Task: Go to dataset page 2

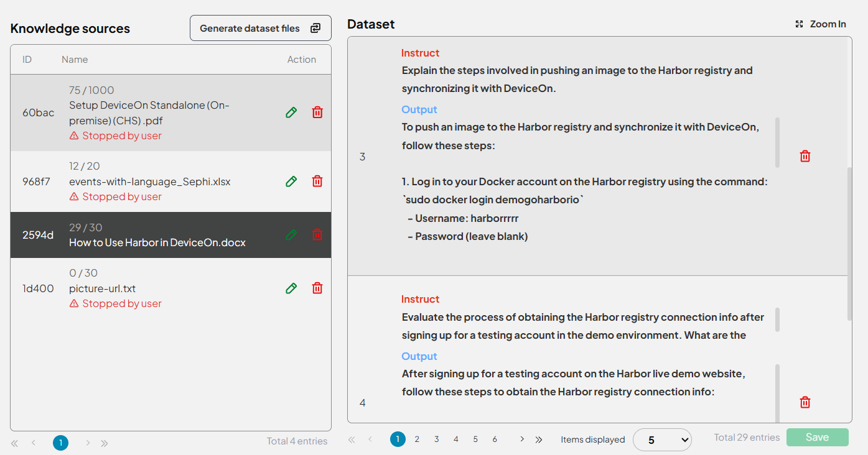Action: pos(417,439)
